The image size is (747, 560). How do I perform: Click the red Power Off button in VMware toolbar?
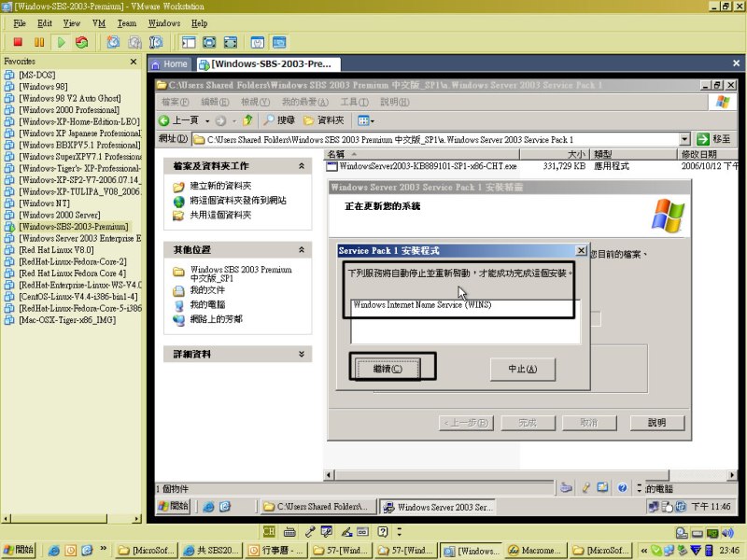coord(18,42)
